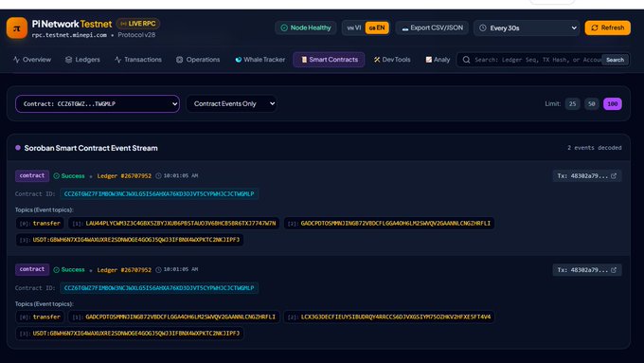Select the Smart Contracts tab
The width and height of the screenshot is (644, 363).
[329, 60]
